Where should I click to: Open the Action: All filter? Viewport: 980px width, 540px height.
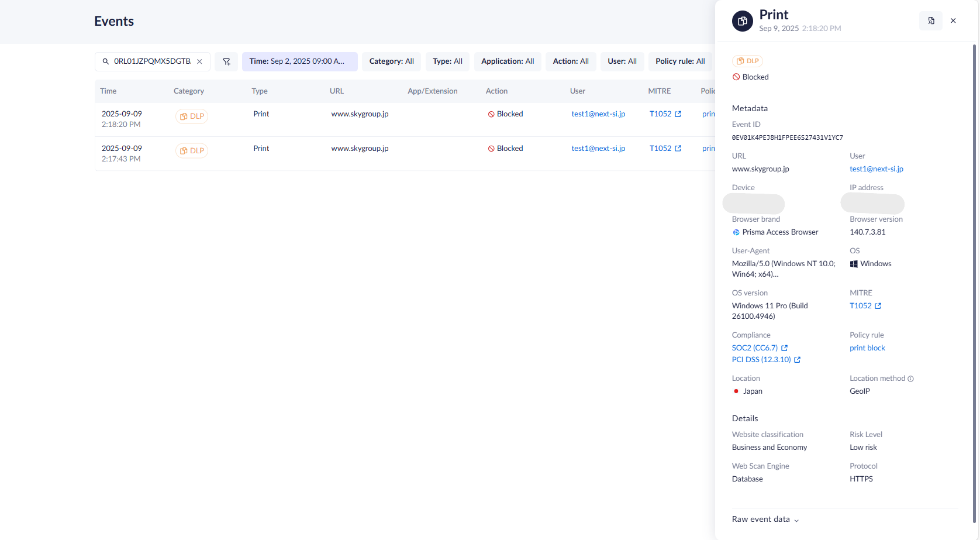click(570, 61)
